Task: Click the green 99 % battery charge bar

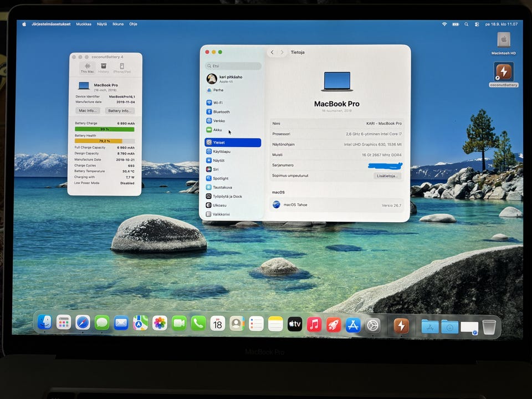Action: point(105,129)
